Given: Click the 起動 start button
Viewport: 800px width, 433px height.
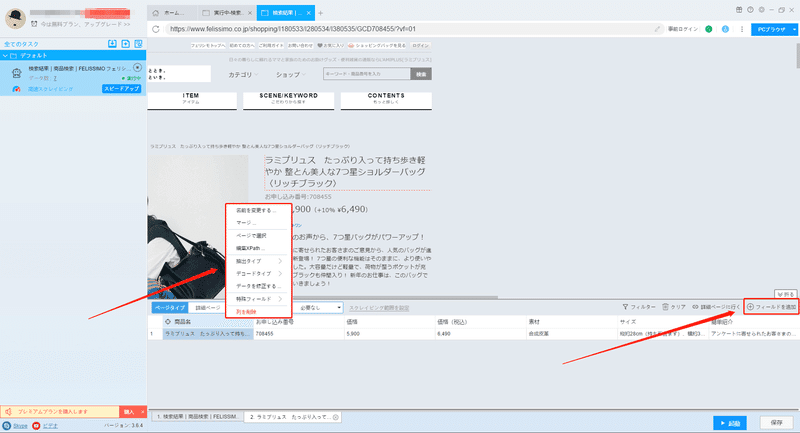Looking at the screenshot, I should click(x=730, y=423).
